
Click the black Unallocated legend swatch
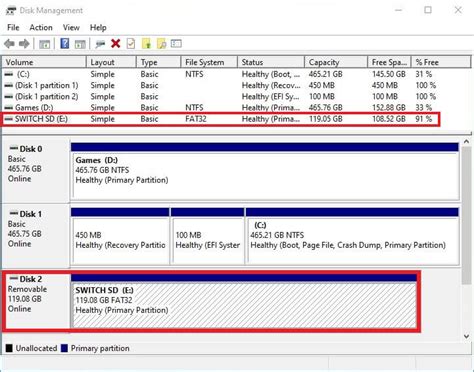[9, 348]
